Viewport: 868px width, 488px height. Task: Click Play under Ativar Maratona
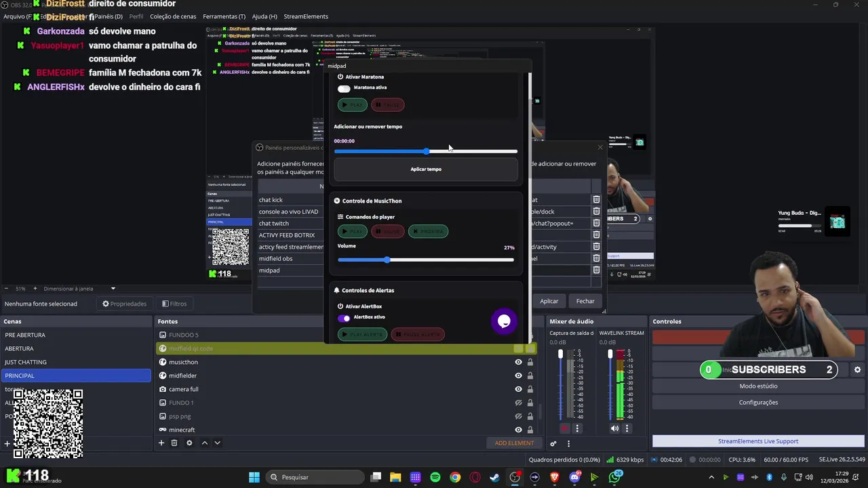pyautogui.click(x=353, y=105)
